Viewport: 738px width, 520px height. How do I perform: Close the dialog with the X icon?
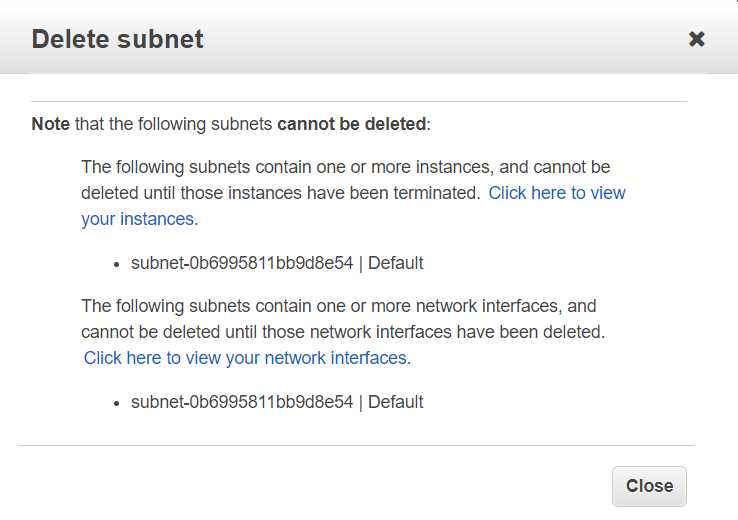pos(697,39)
